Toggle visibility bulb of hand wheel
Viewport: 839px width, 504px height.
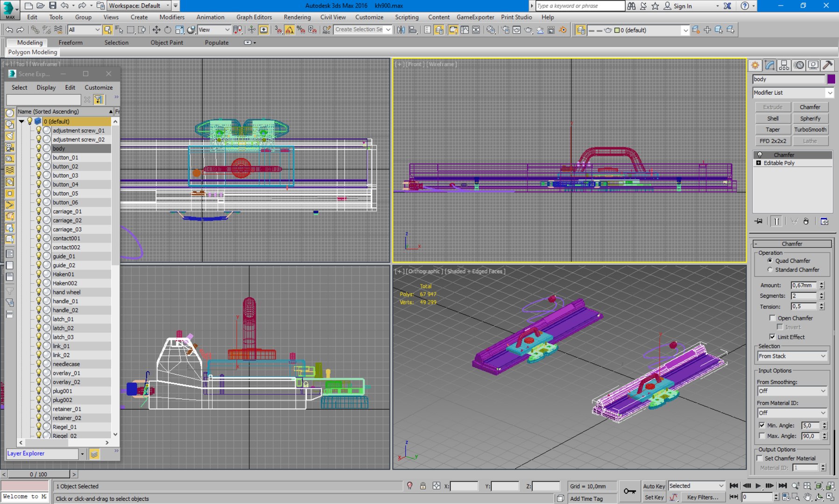(x=39, y=292)
